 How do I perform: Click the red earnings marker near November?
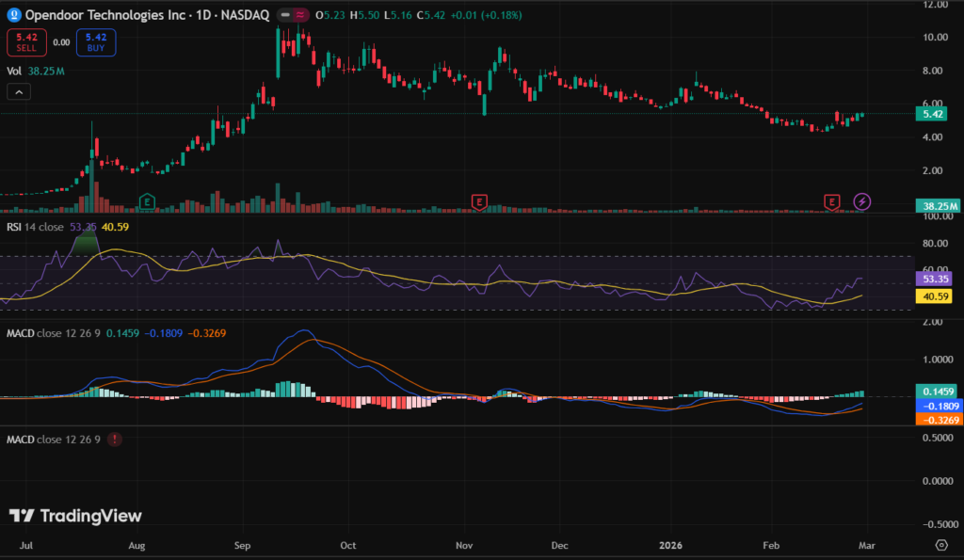[480, 201]
